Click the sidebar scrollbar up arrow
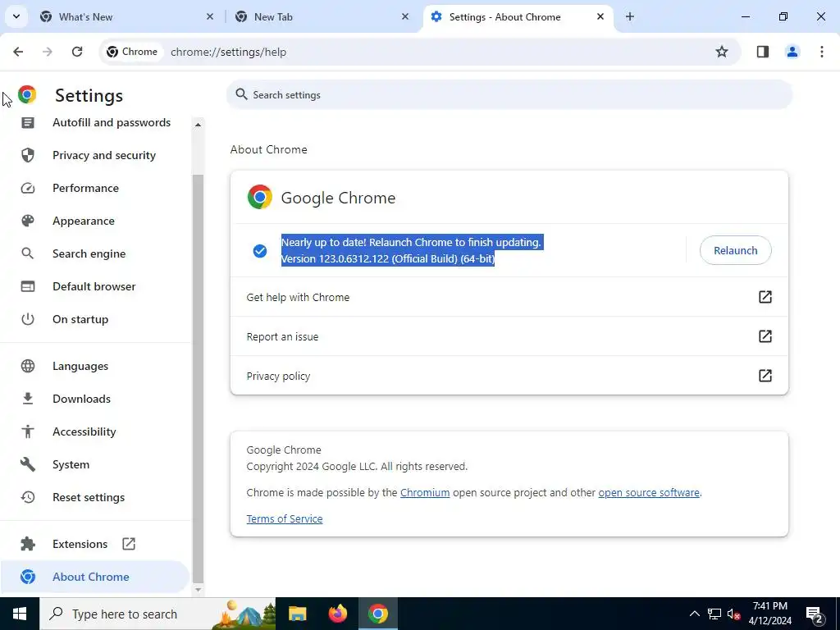 (x=198, y=125)
